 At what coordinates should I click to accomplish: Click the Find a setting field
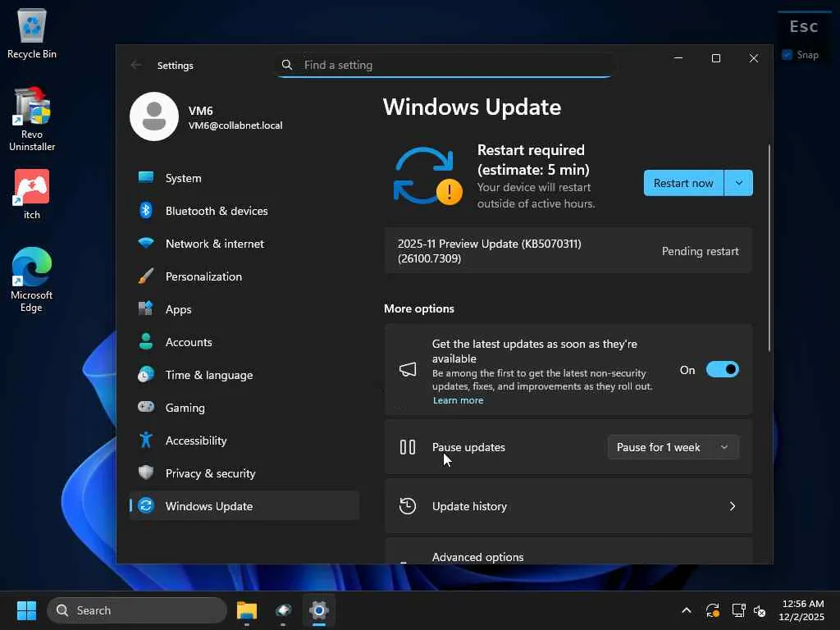tap(445, 65)
